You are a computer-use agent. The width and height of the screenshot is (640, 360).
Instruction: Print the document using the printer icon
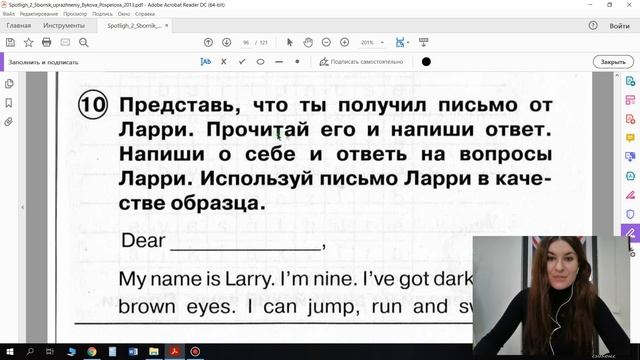click(47, 42)
